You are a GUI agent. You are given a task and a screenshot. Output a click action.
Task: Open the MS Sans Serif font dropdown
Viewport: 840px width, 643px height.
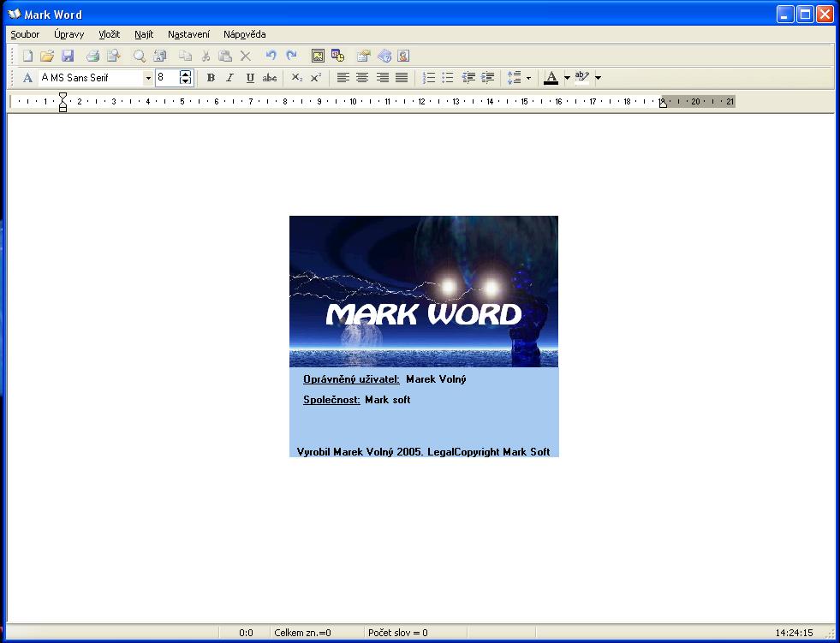click(148, 78)
